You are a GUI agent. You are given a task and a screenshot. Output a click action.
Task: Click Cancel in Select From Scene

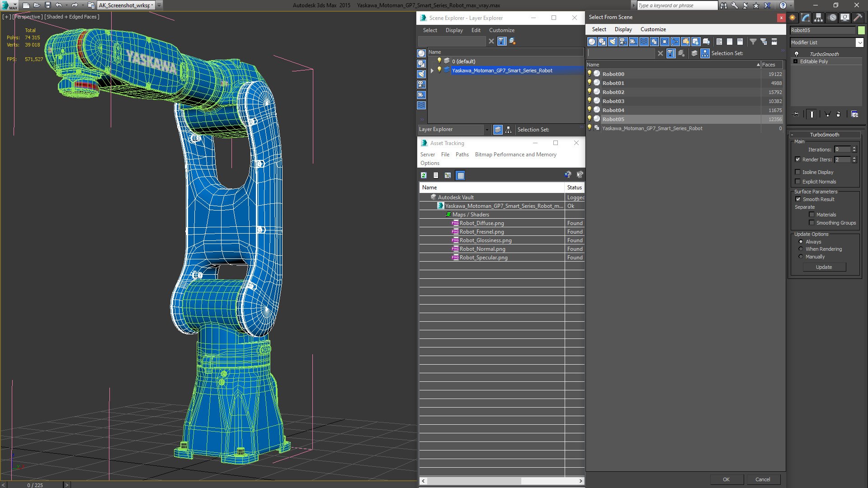[x=763, y=479]
